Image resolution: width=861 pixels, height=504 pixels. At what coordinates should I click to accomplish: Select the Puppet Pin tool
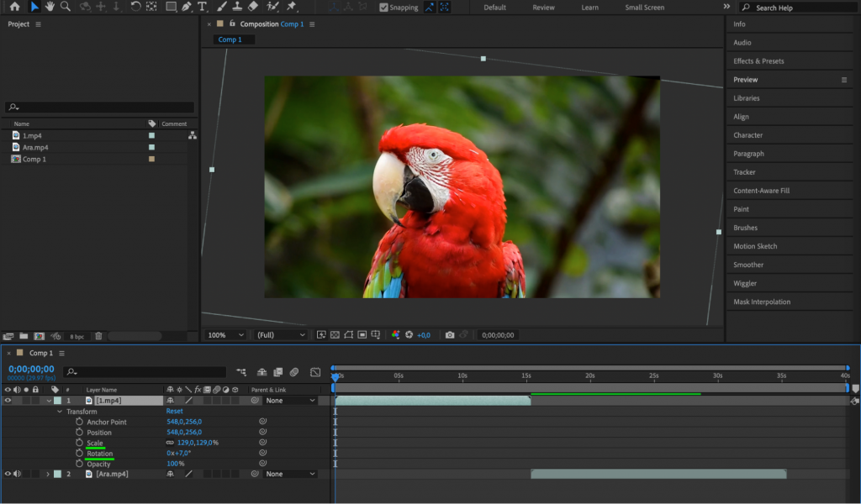(x=291, y=7)
